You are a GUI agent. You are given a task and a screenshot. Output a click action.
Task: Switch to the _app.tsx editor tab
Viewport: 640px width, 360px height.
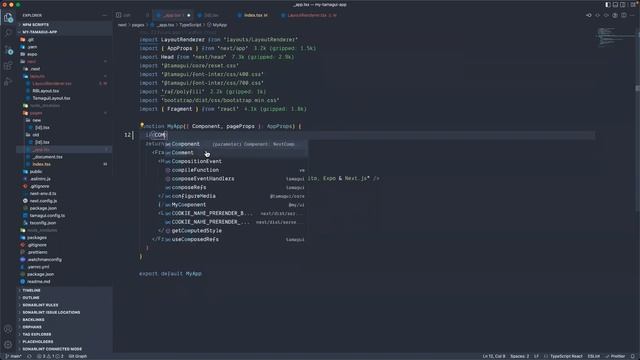click(x=171, y=15)
